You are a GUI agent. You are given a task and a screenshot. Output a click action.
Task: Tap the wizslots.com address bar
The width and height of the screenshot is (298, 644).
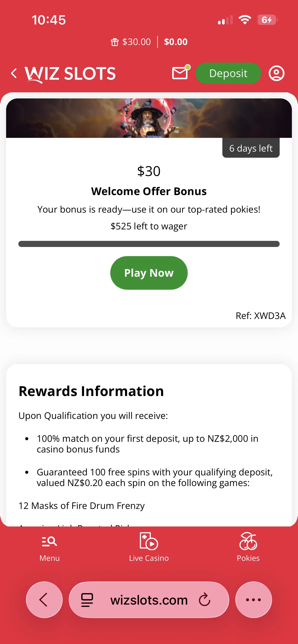[x=149, y=600]
